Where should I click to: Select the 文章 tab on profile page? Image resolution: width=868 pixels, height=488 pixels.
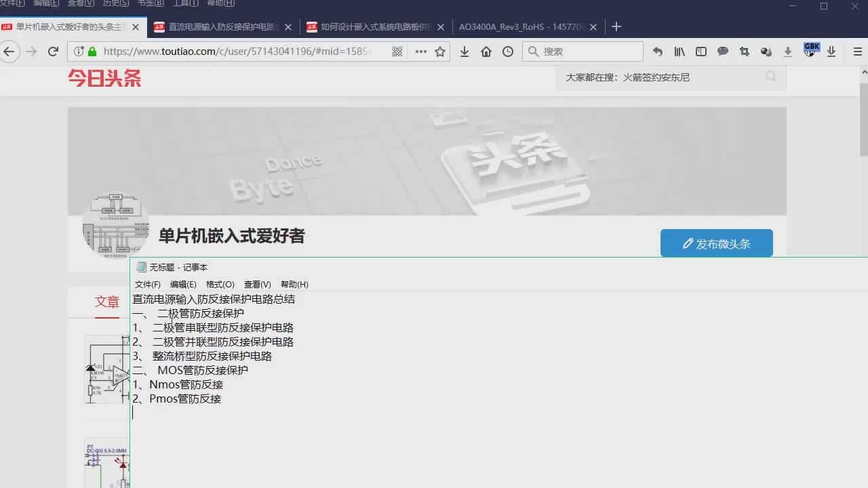(107, 302)
